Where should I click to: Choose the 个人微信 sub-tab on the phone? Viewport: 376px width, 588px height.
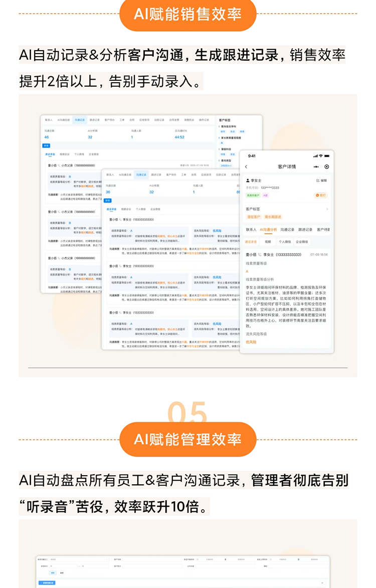[x=285, y=242]
